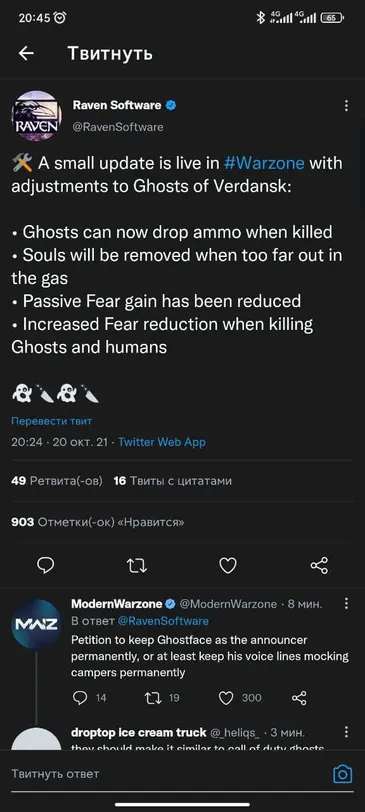
Task: Tap the reply bubble under the main tweet
Action: tap(46, 566)
